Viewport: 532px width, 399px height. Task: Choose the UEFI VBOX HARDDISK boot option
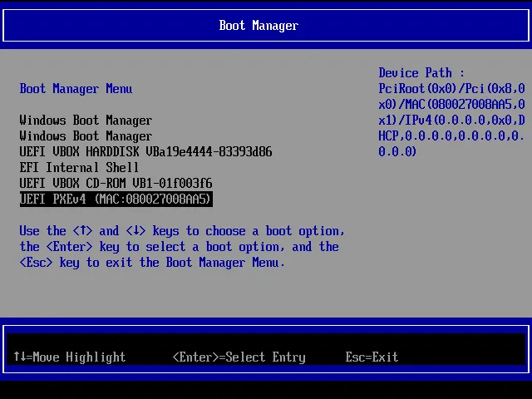pos(145,152)
